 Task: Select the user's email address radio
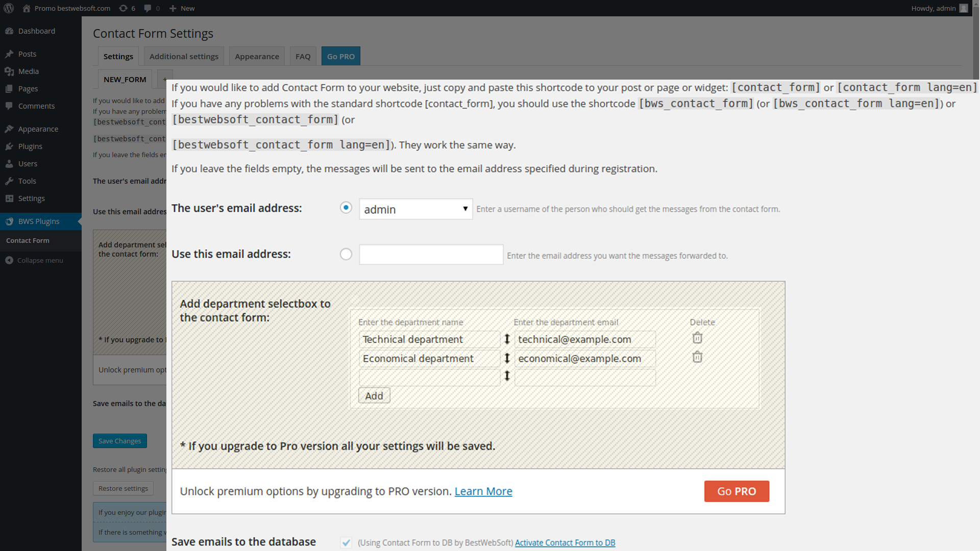346,208
